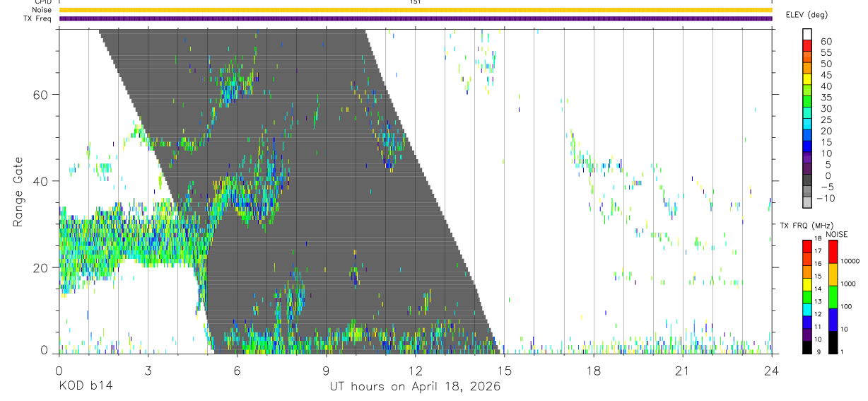Screen dimensions: 868x401
Task: Click the '24' tick label on UT hours axis
Action: 771,371
